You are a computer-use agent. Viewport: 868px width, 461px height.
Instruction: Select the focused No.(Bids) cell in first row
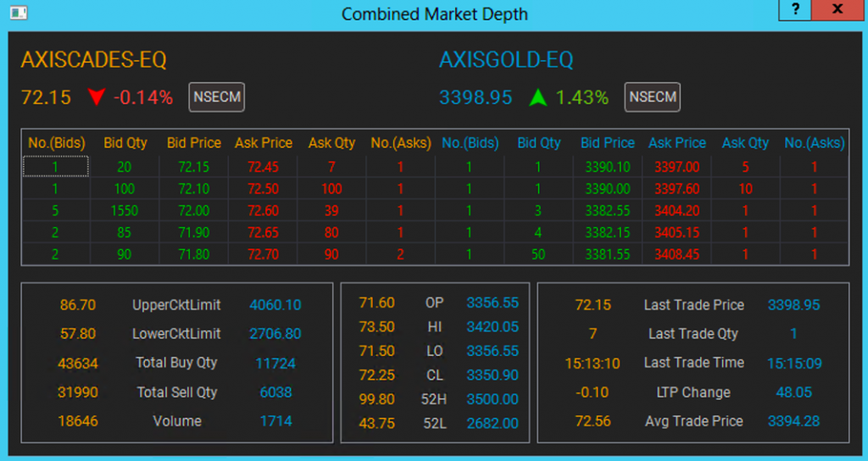tap(55, 167)
